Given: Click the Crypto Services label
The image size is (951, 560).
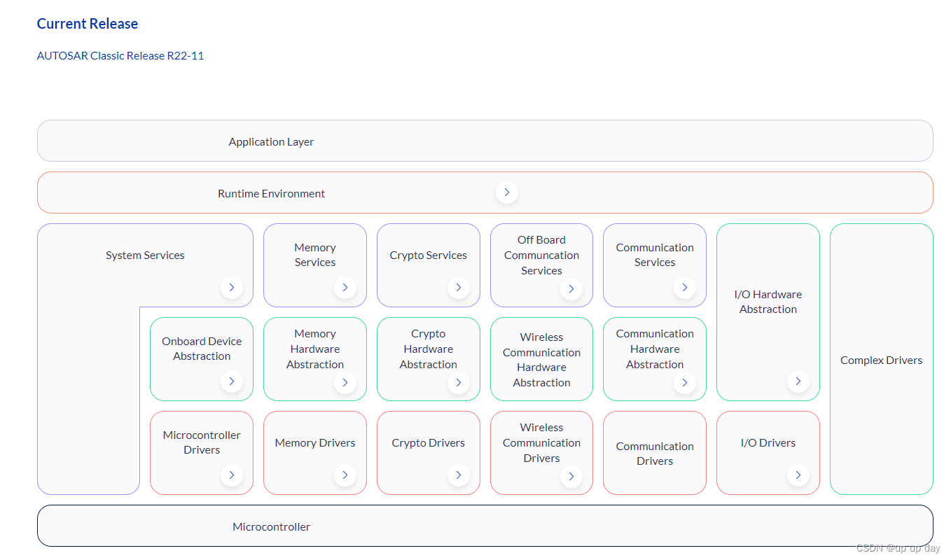Looking at the screenshot, I should coord(429,255).
